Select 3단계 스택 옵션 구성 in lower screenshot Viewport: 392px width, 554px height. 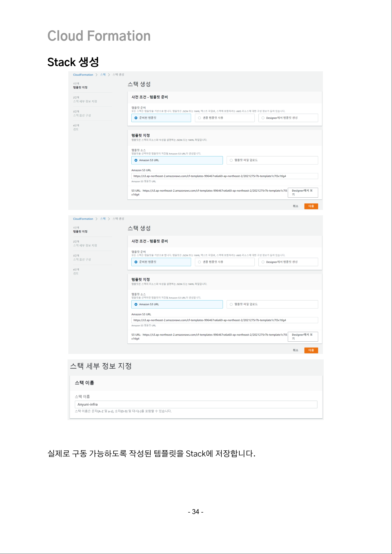pos(82,258)
